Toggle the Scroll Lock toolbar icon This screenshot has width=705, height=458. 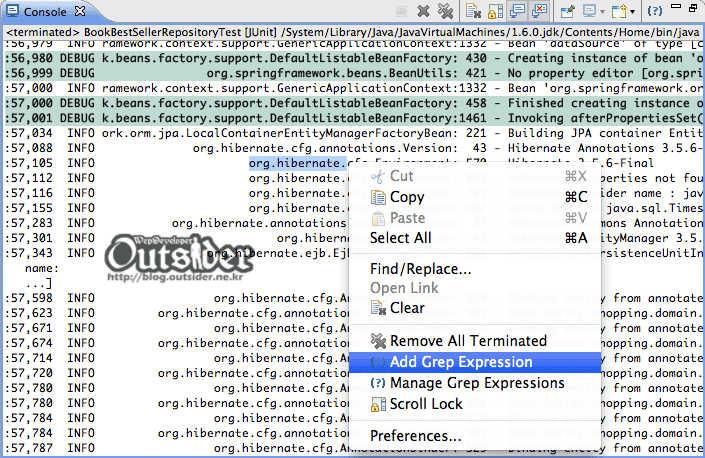pyautogui.click(x=494, y=12)
